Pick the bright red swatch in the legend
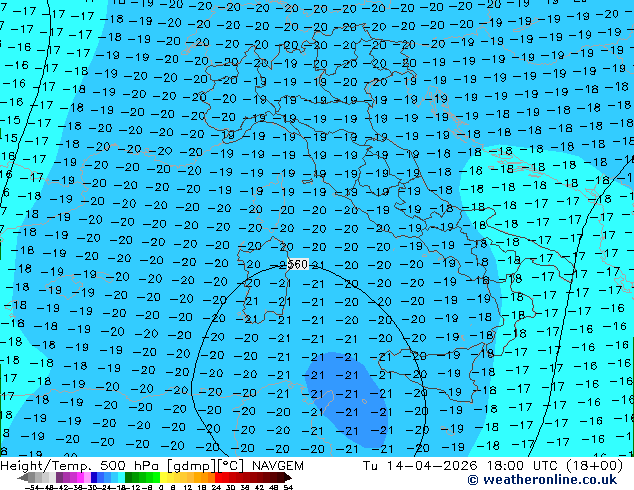This screenshot has width=634, height=490. [x=218, y=477]
